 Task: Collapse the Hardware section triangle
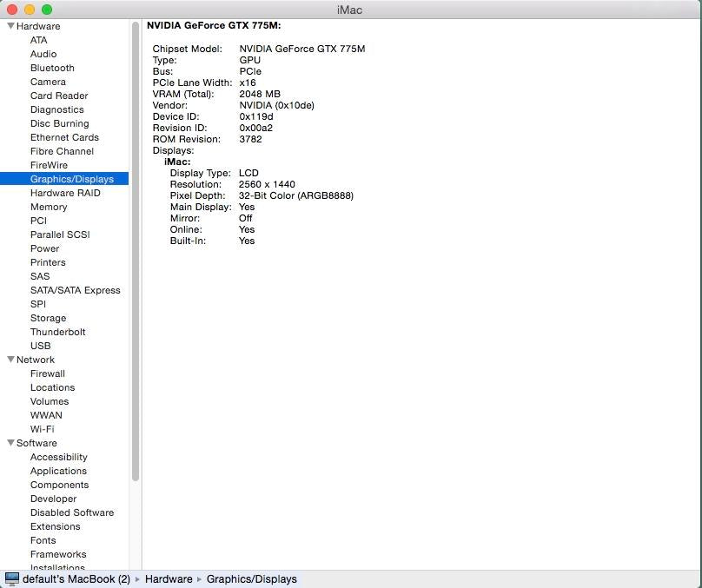tap(10, 26)
